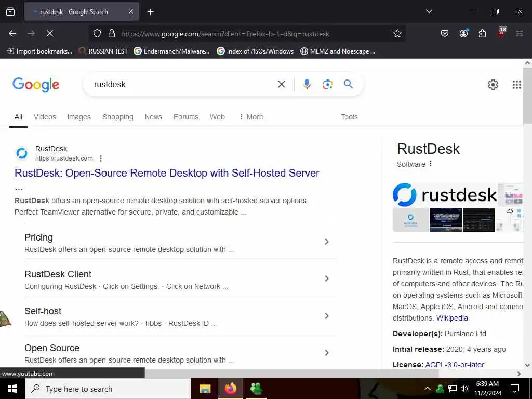Select the All results tab
The height and width of the screenshot is (399, 532).
coord(18,117)
